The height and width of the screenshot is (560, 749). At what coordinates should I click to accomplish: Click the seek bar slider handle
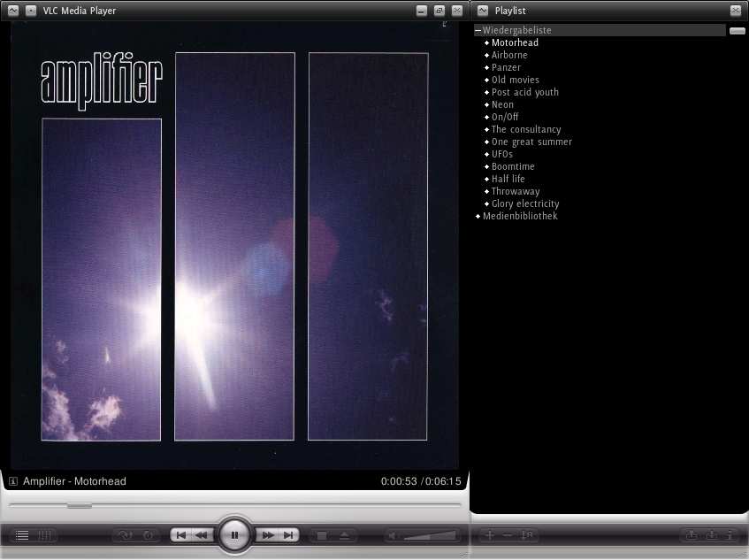click(80, 505)
